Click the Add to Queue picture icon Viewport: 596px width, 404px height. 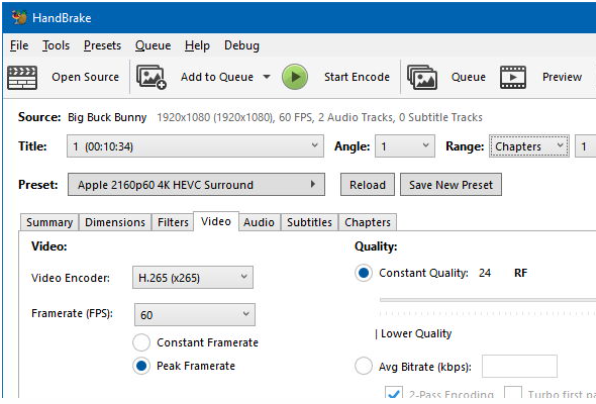[151, 77]
